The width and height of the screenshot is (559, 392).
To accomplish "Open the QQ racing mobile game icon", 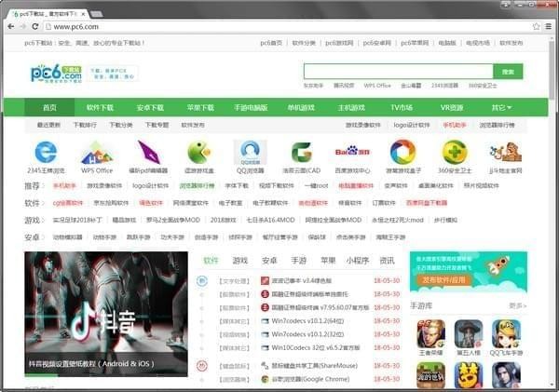I will coord(506,334).
